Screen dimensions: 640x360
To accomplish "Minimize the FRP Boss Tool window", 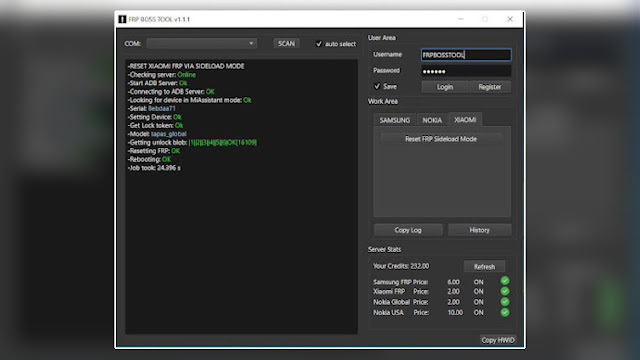I will tap(460, 19).
